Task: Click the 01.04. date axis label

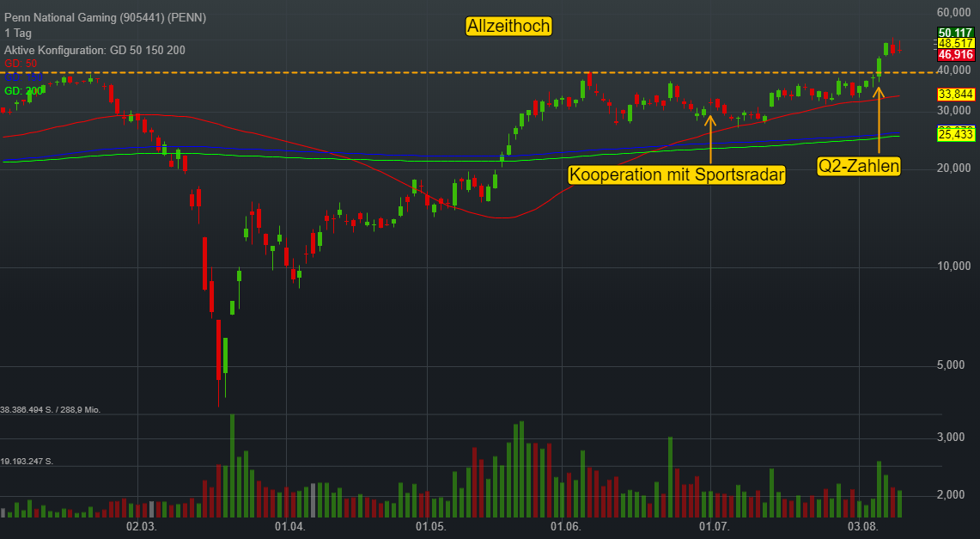Action: [x=290, y=526]
